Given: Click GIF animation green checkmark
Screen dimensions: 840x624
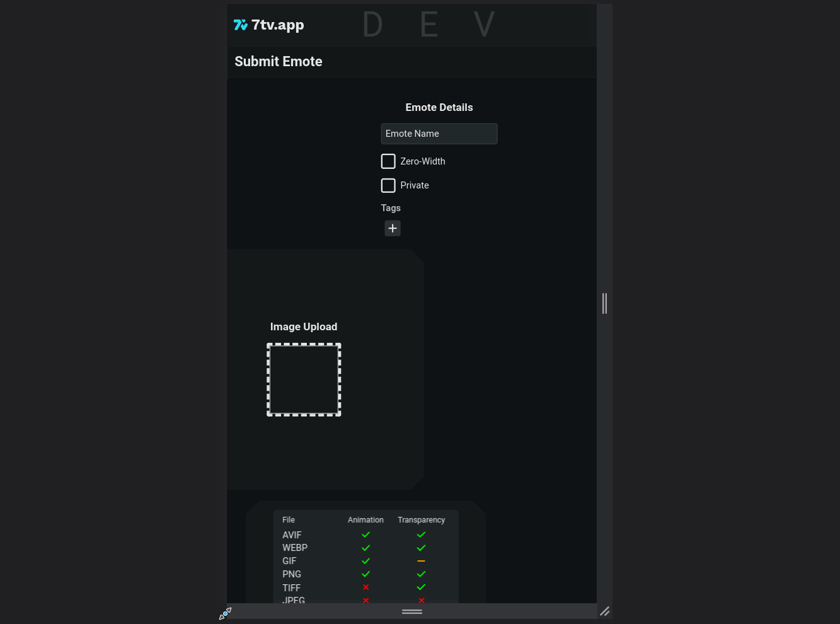Looking at the screenshot, I should pos(365,561).
